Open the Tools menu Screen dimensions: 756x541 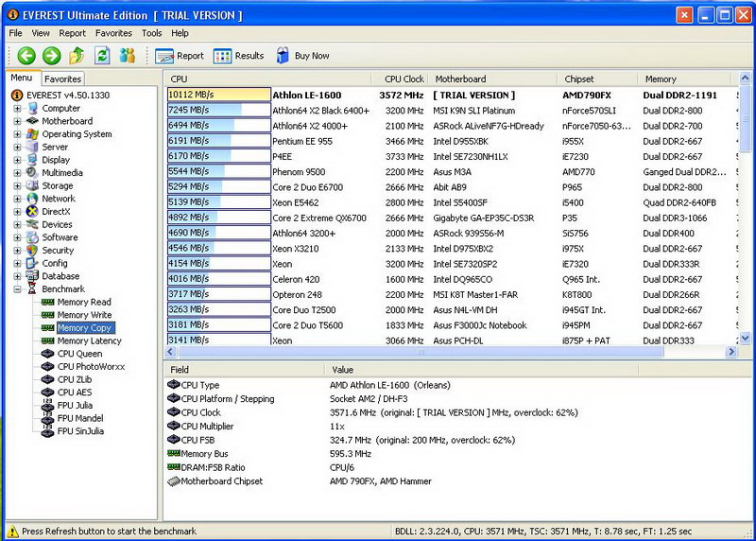(151, 33)
